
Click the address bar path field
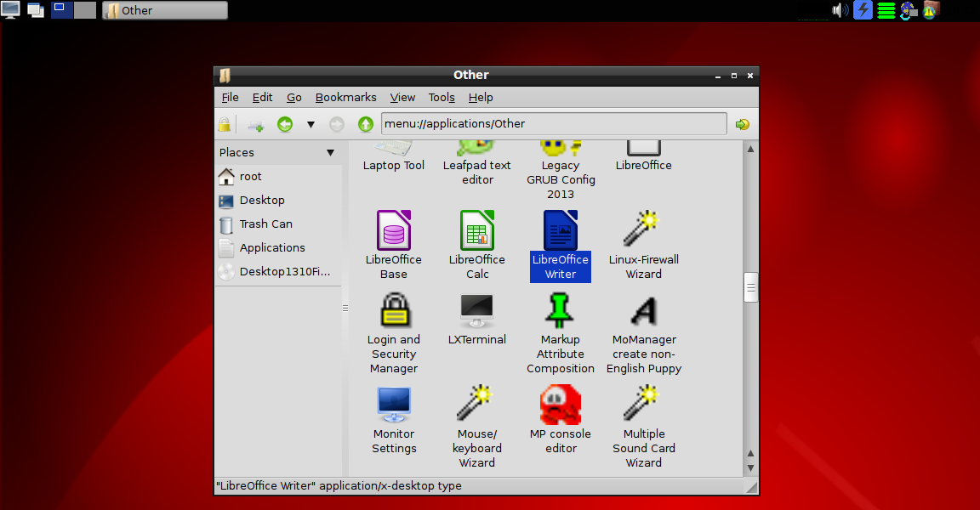554,123
